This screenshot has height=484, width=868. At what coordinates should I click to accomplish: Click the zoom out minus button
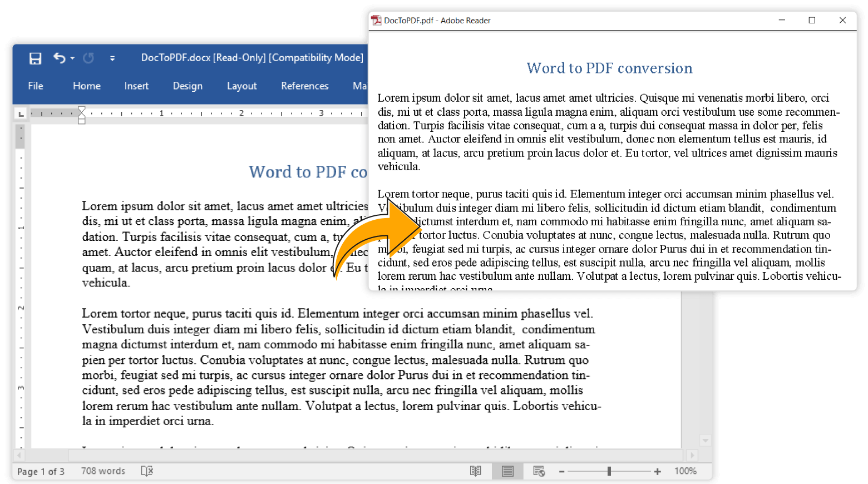pyautogui.click(x=561, y=471)
